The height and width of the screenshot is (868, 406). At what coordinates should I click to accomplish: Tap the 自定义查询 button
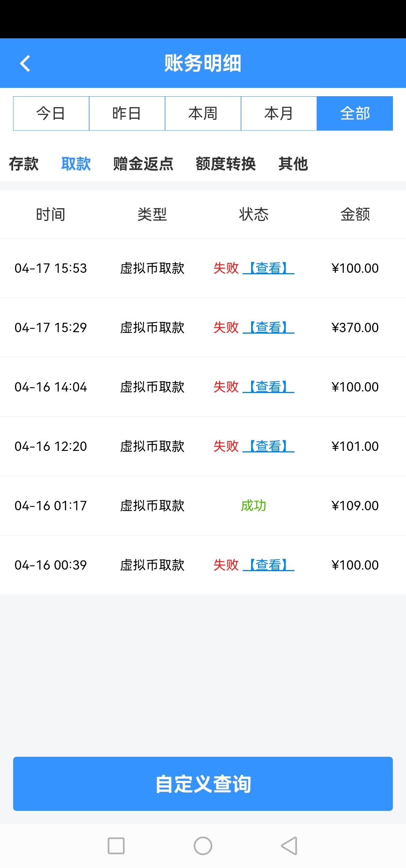[x=203, y=784]
